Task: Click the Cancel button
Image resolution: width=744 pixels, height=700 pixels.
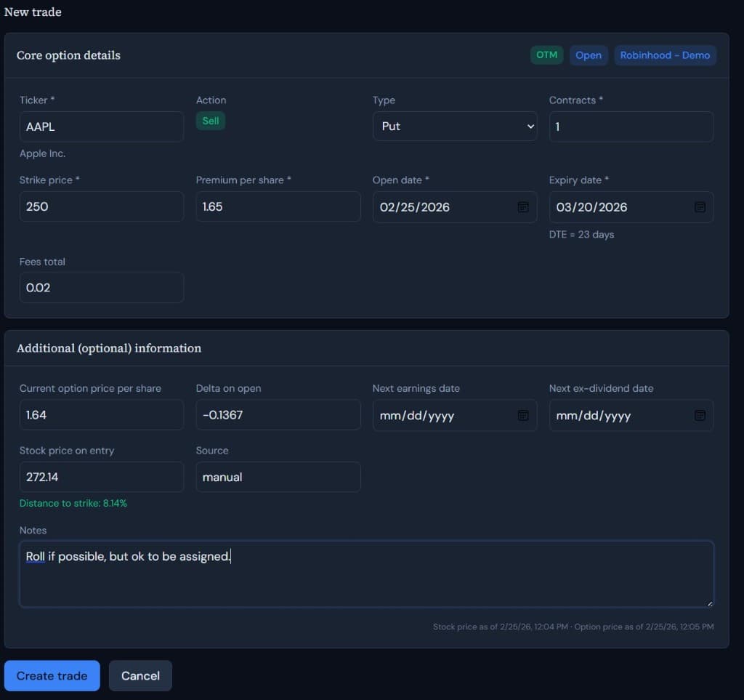Action: pyautogui.click(x=140, y=675)
